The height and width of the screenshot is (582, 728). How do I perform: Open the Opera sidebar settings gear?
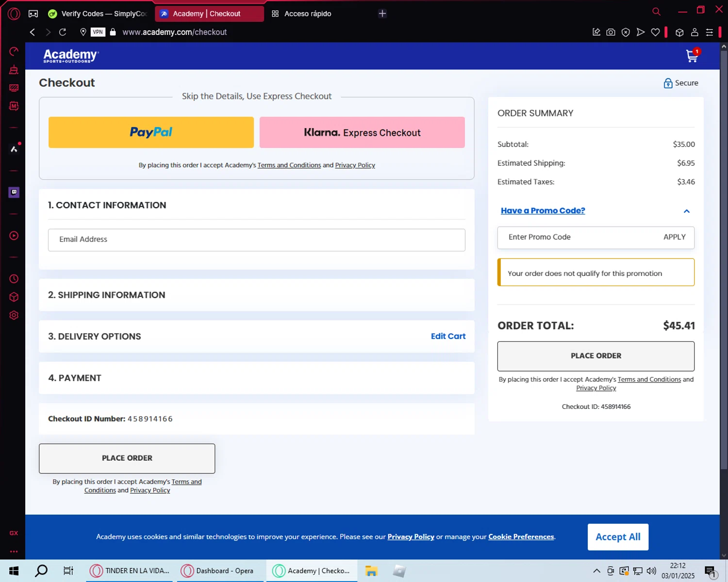pyautogui.click(x=14, y=315)
